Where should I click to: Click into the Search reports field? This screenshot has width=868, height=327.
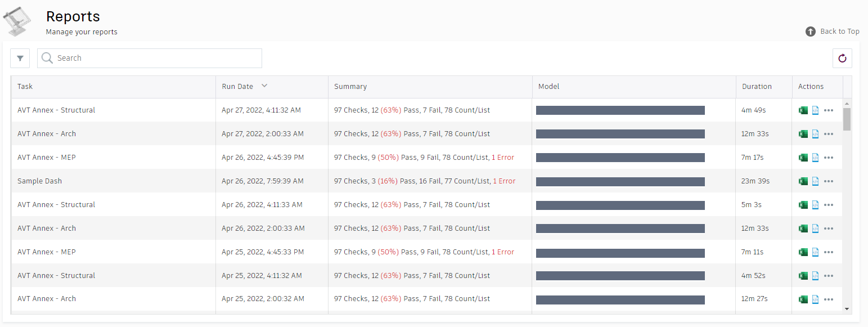(x=158, y=58)
